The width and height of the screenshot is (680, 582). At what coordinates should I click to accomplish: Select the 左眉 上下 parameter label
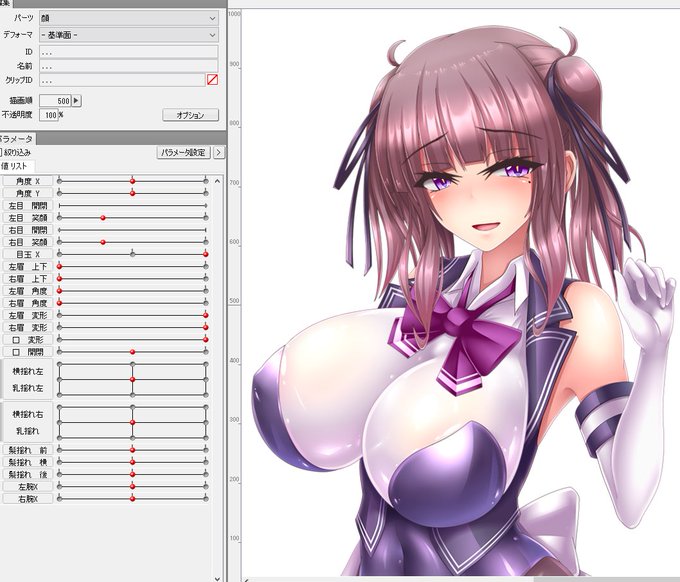click(x=28, y=266)
